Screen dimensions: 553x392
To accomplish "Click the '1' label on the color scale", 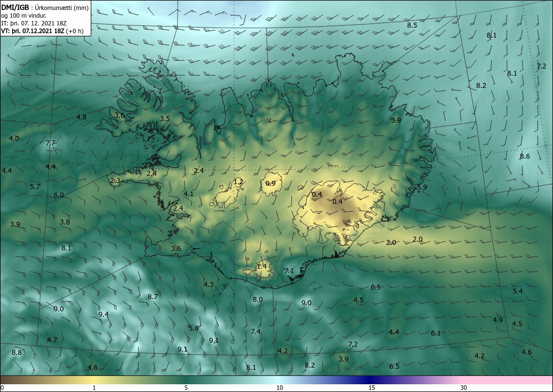I will [94, 388].
